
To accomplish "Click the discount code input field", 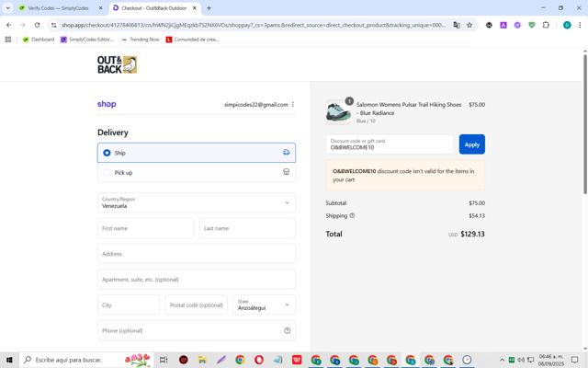I will tap(390, 144).
